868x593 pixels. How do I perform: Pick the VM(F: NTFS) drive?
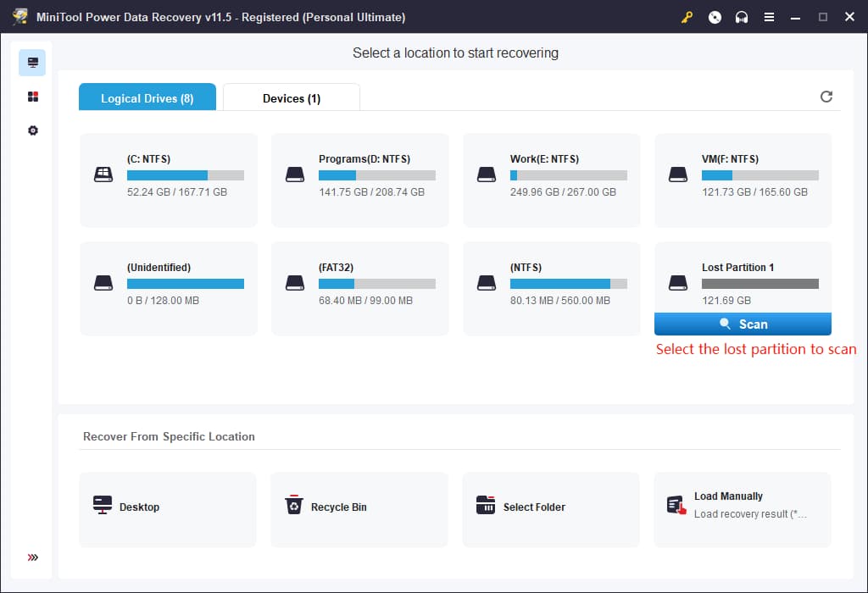pos(743,180)
